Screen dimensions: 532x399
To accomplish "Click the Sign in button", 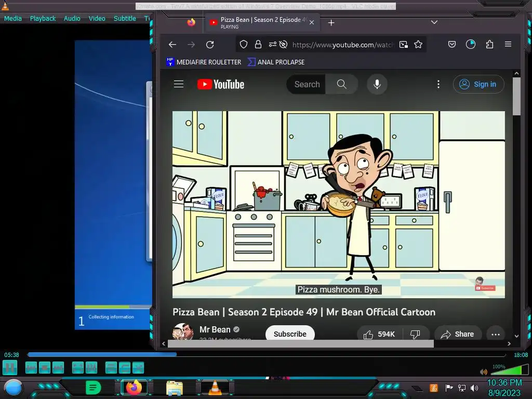I will click(x=478, y=84).
